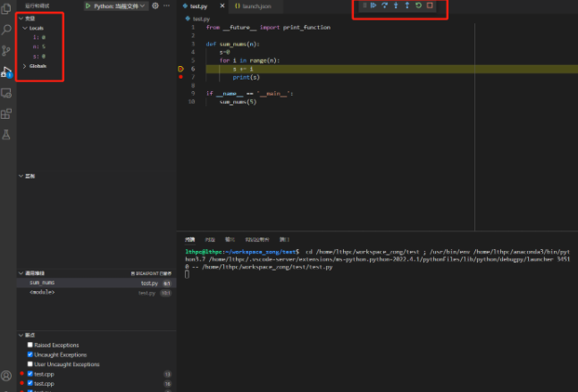The width and height of the screenshot is (578, 392).
Task: Click the Step Out debug icon
Action: point(407,5)
